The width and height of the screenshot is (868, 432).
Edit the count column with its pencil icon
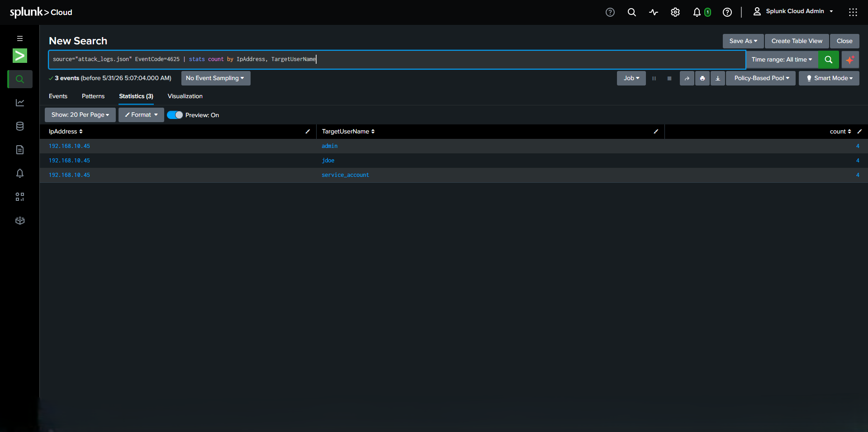pos(859,131)
